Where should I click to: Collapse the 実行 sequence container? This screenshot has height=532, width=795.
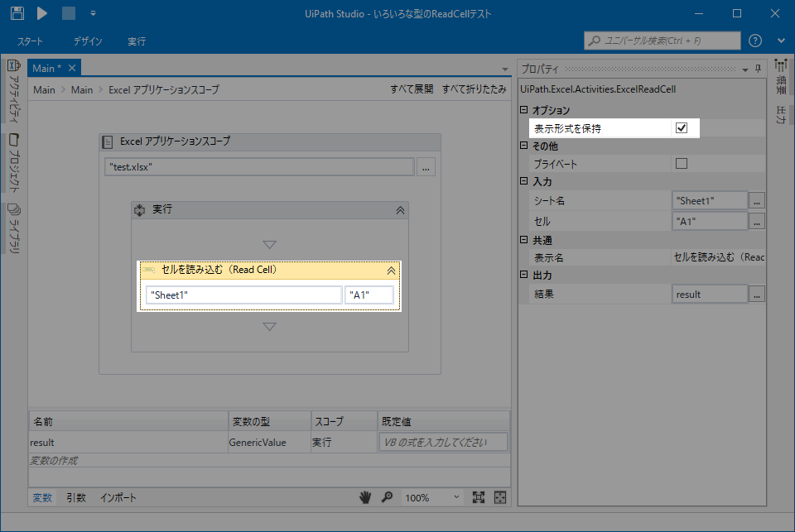tap(400, 210)
